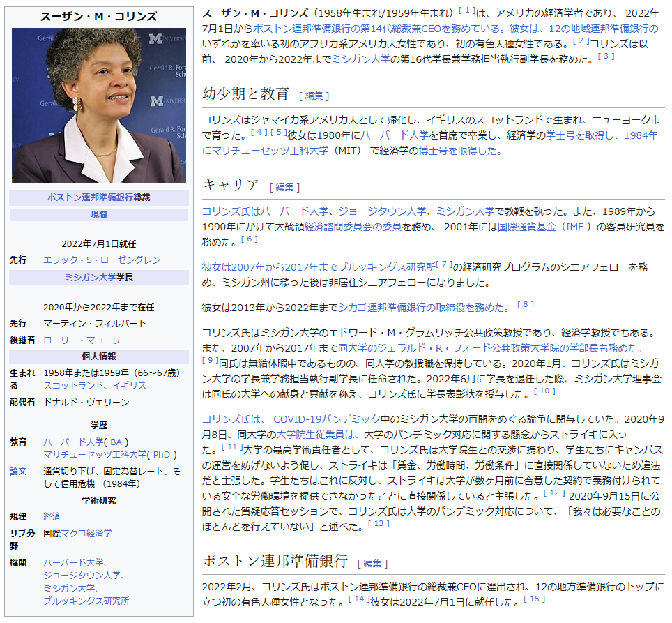Click 論文 label link in infobox

point(18,471)
